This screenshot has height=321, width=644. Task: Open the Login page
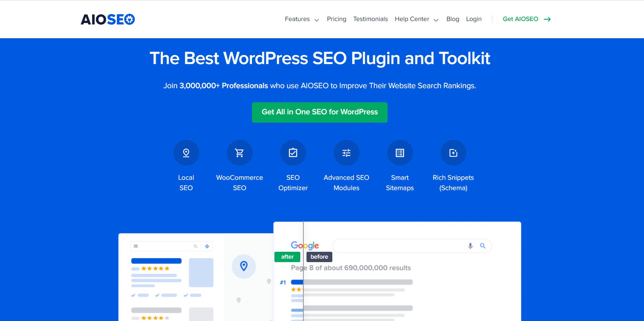[474, 19]
